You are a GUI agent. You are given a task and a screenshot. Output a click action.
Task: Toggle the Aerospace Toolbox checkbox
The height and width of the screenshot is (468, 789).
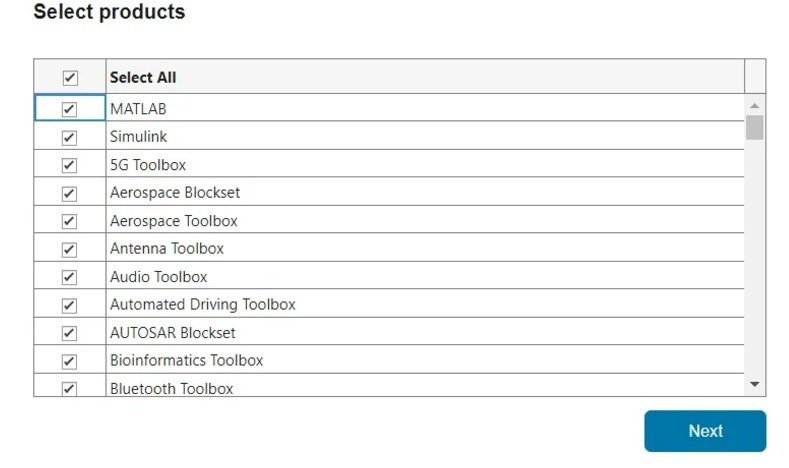coord(70,221)
